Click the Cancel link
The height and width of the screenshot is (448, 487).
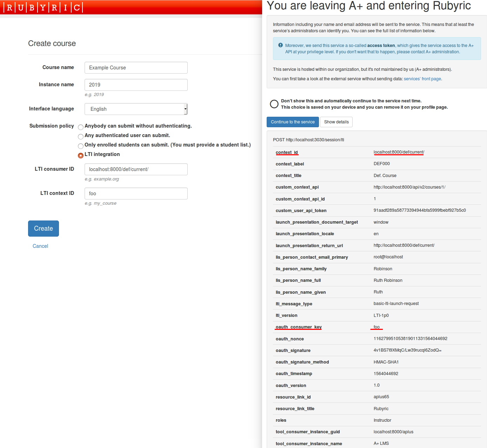pos(40,246)
